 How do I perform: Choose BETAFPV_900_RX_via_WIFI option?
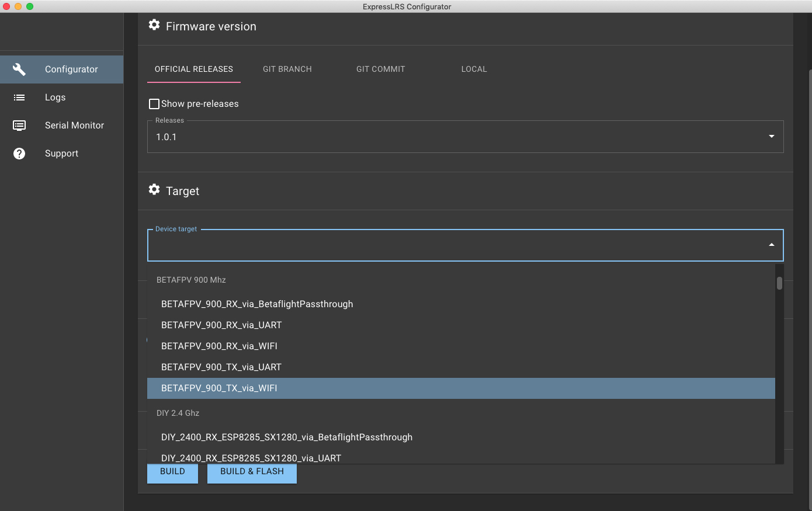click(461, 346)
